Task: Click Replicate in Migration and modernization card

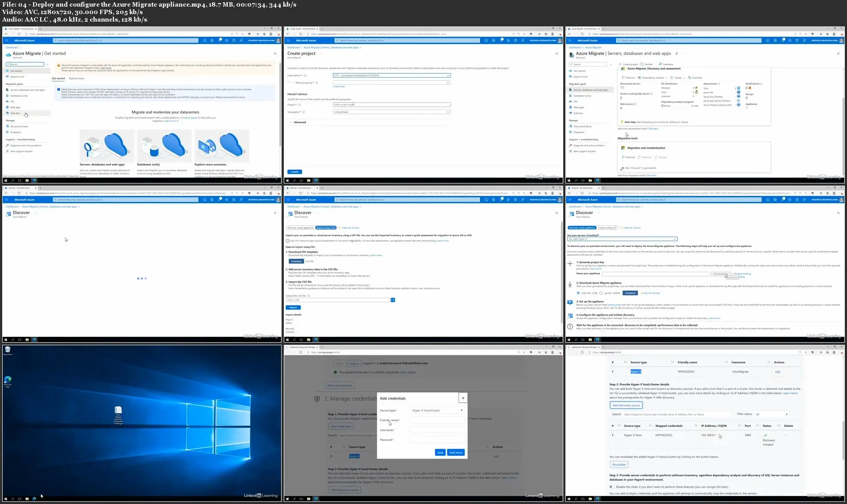Action: tap(645, 157)
